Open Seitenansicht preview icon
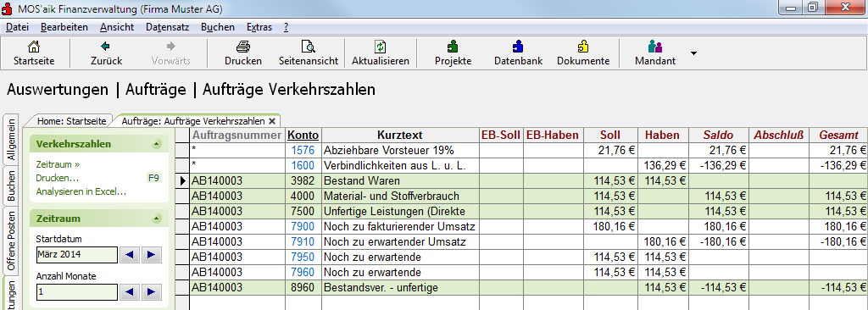Image resolution: width=868 pixels, height=310 pixels. (309, 47)
